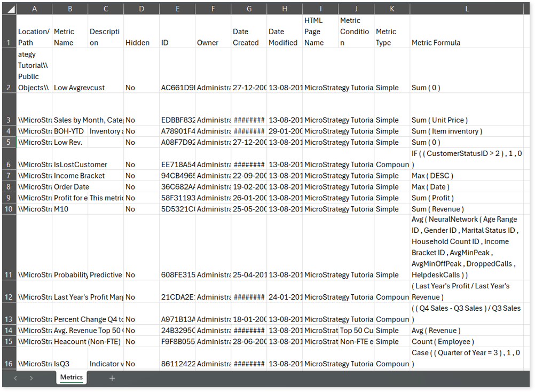Click the 'Metric Name' header cell
The width and height of the screenshot is (535, 392).
[x=70, y=31]
